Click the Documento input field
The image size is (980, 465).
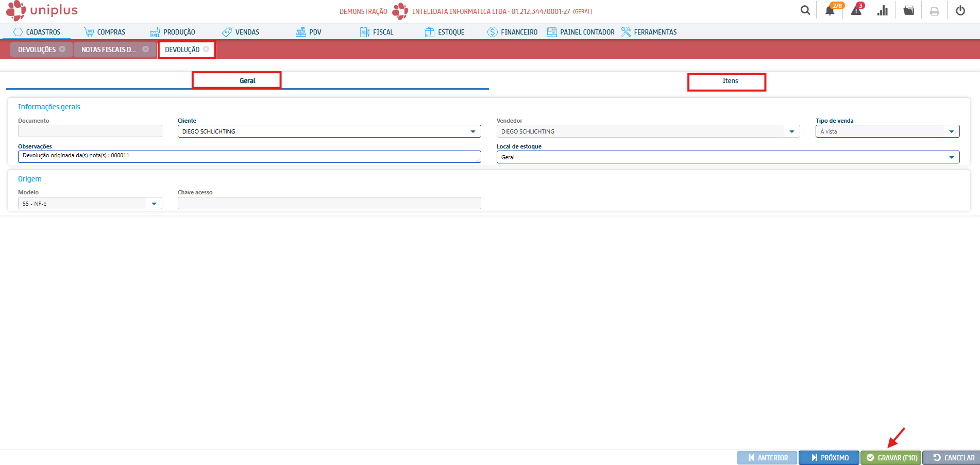coord(90,131)
